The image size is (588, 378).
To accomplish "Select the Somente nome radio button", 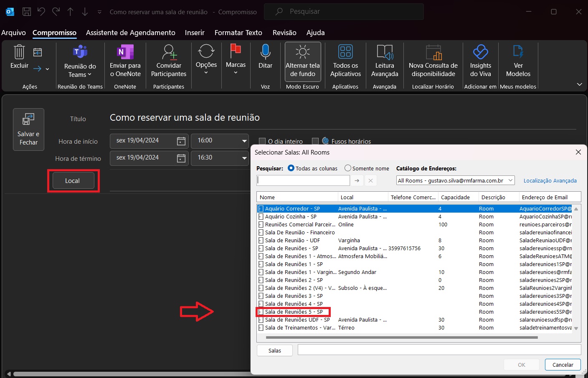I will tap(348, 168).
